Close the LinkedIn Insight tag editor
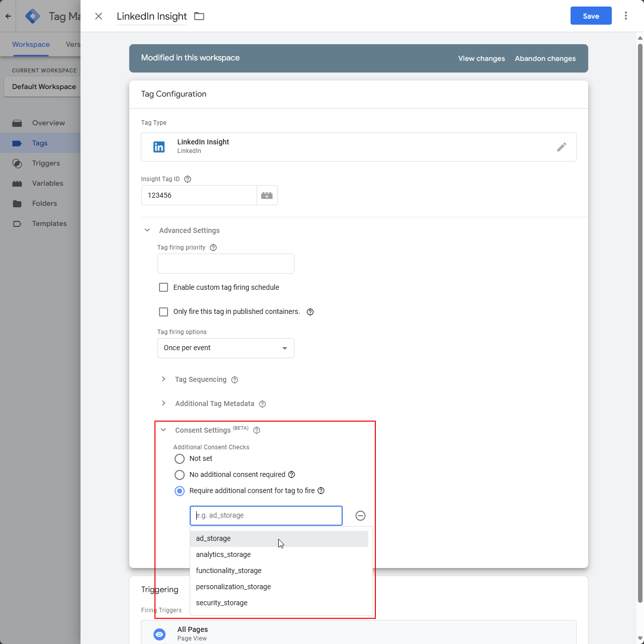The width and height of the screenshot is (644, 644). tap(99, 16)
